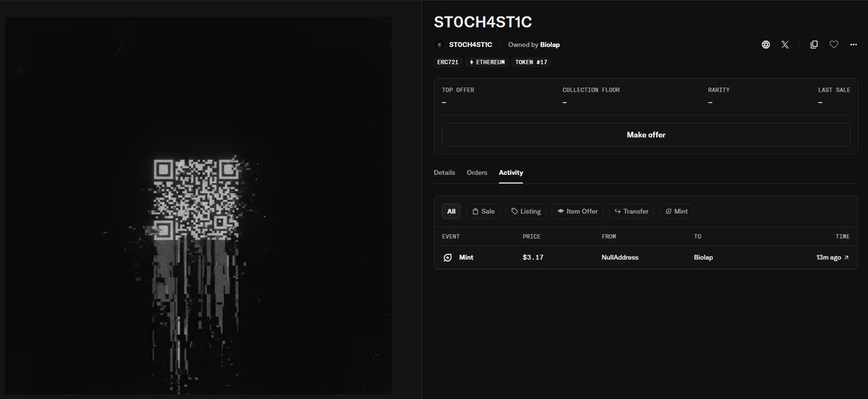The height and width of the screenshot is (399, 868).
Task: Click the LAST SALE label
Action: 834,90
